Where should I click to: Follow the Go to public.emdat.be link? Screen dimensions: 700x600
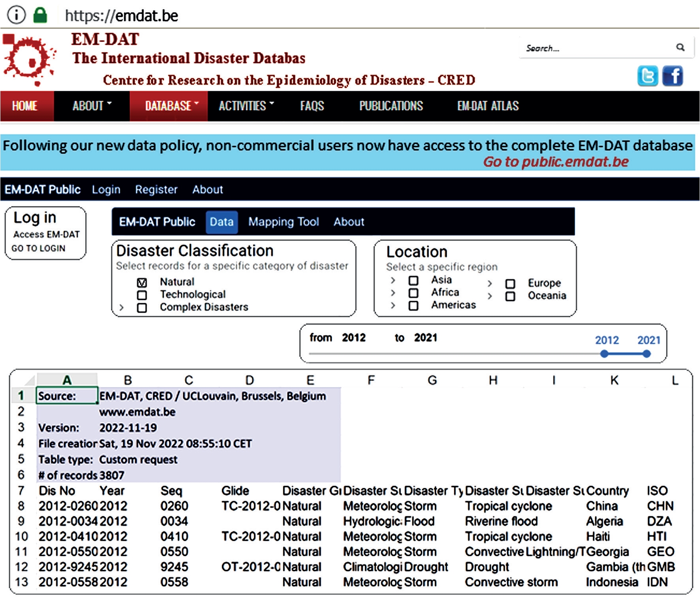[x=556, y=162]
